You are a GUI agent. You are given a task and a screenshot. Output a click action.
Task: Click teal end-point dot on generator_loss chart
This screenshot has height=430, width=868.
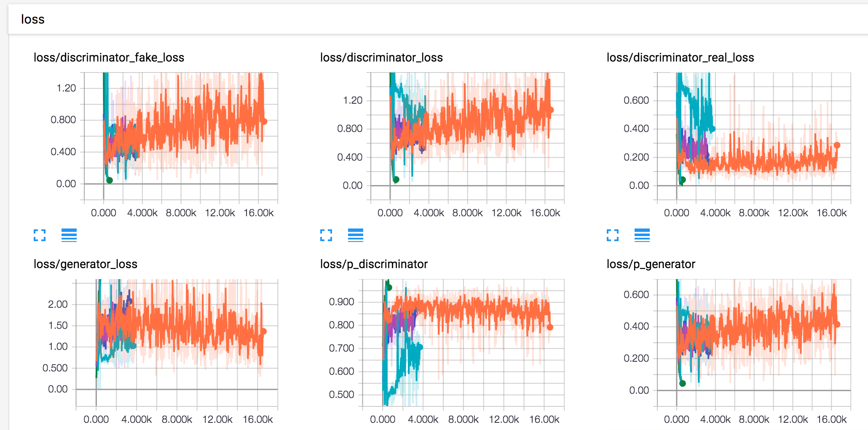pyautogui.click(x=134, y=346)
